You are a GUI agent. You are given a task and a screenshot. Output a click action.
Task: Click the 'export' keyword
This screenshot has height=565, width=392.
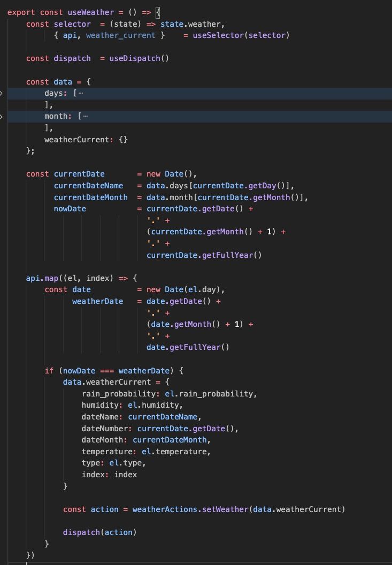click(x=21, y=12)
